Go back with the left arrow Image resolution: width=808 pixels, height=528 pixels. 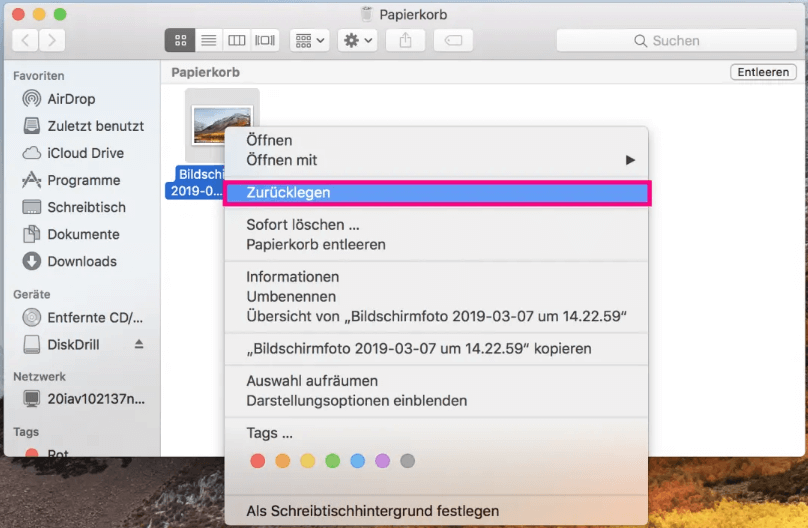click(26, 41)
